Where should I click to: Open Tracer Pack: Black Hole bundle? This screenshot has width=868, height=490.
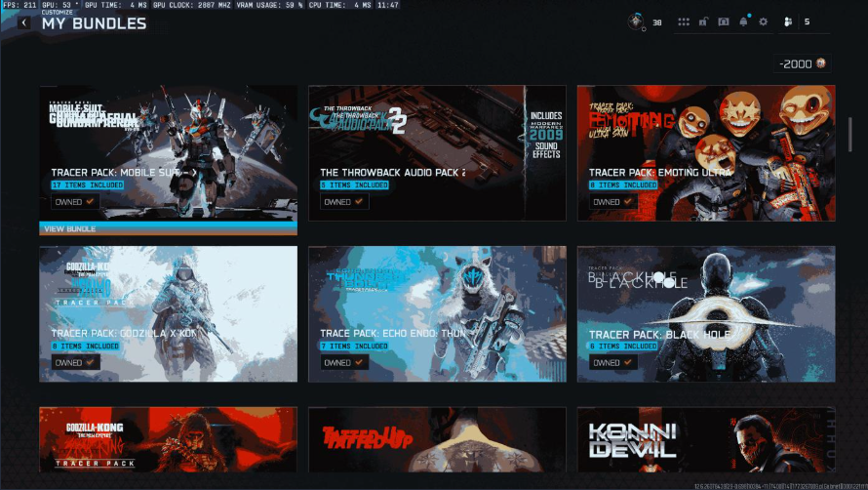click(x=706, y=313)
